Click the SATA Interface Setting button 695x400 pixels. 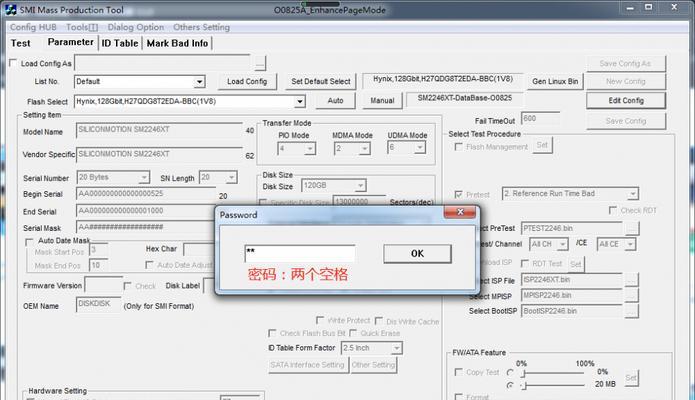(x=307, y=365)
